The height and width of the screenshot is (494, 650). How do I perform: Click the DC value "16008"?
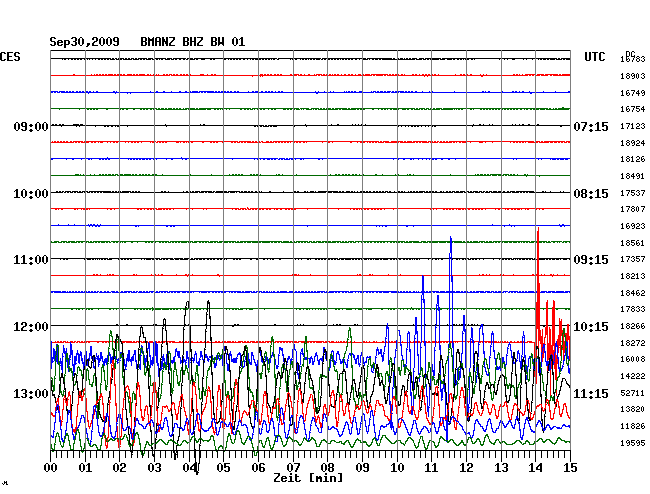click(633, 359)
